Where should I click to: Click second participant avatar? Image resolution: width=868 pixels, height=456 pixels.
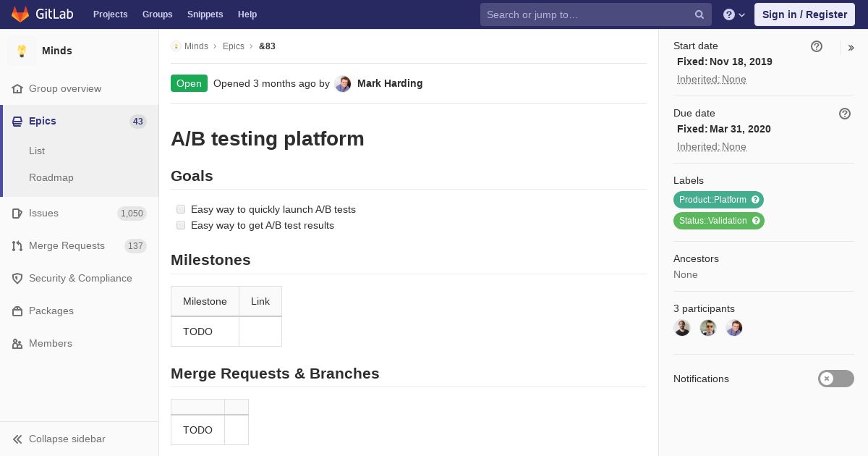pyautogui.click(x=708, y=328)
